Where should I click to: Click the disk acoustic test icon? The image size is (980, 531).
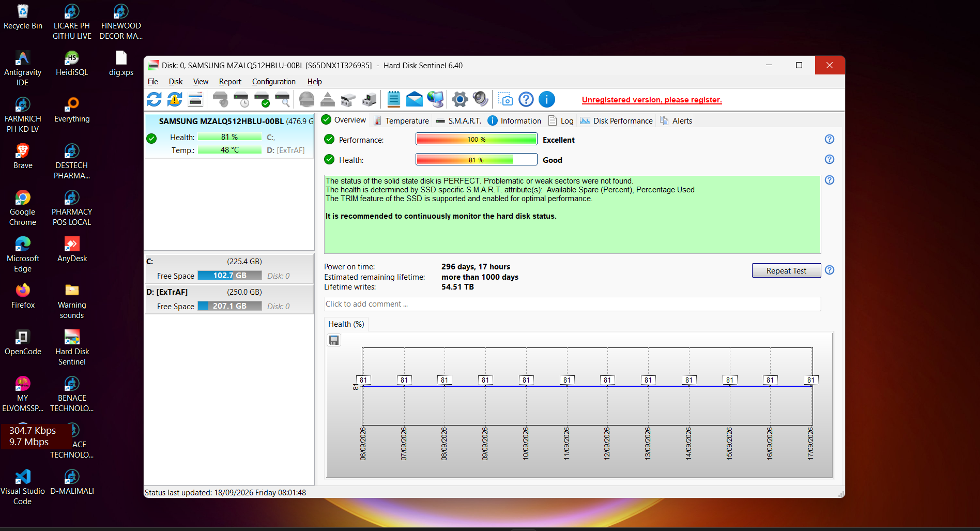[221, 99]
